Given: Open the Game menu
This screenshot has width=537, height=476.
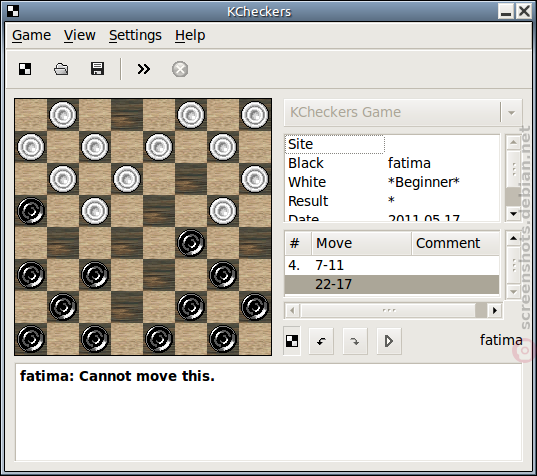Looking at the screenshot, I should click(x=32, y=35).
